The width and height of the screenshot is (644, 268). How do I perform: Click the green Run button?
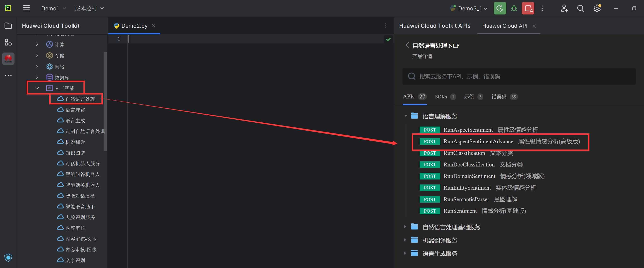point(500,8)
